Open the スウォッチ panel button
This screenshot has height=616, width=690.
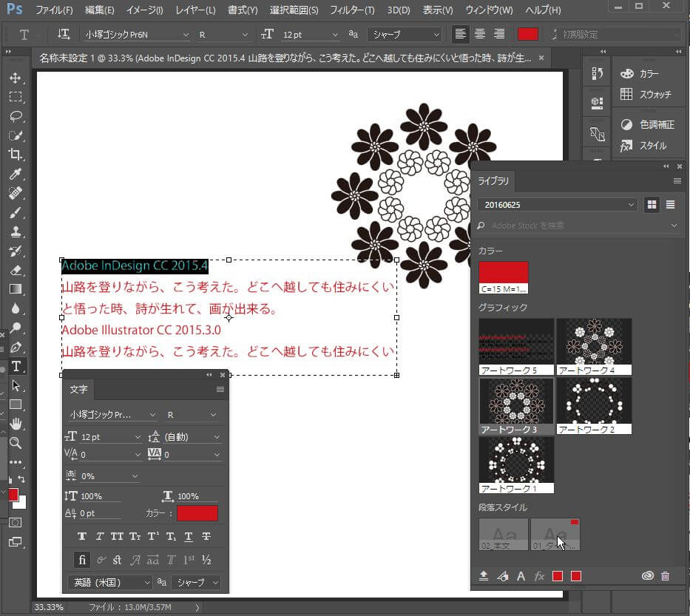tap(646, 94)
